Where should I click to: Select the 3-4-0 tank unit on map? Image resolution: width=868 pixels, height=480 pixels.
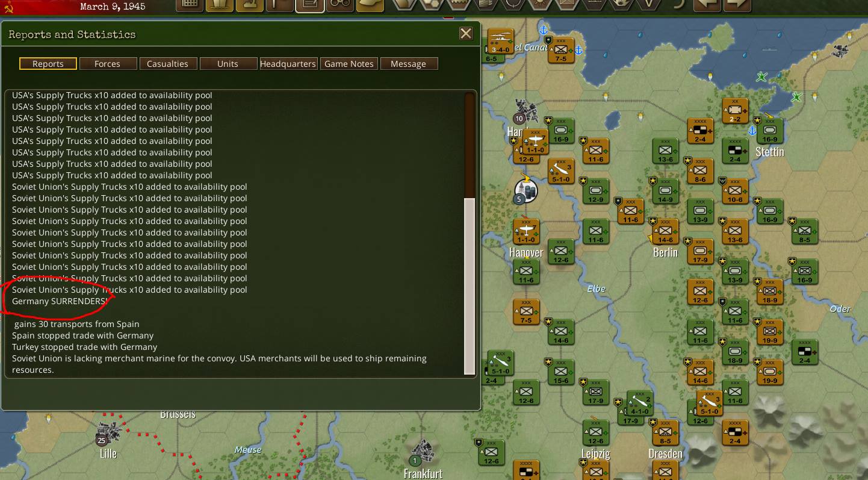coord(500,42)
